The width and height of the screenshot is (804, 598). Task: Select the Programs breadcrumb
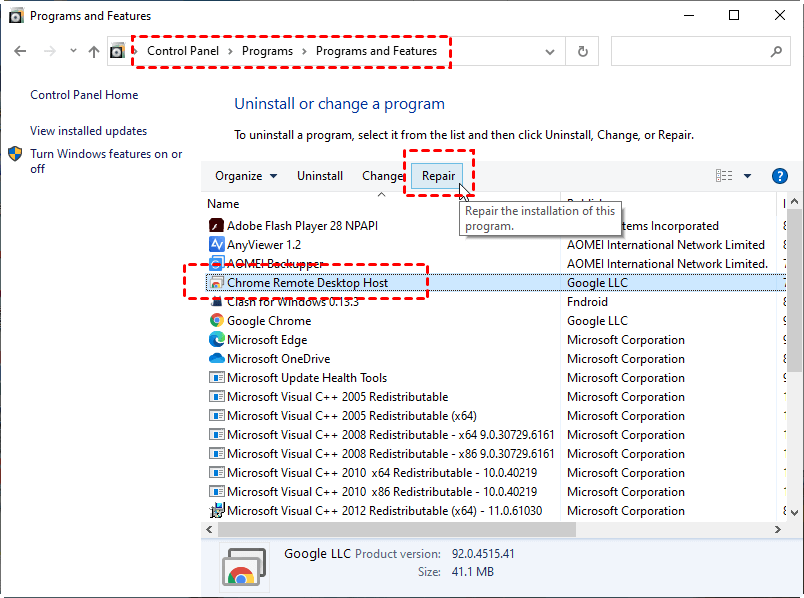(267, 51)
